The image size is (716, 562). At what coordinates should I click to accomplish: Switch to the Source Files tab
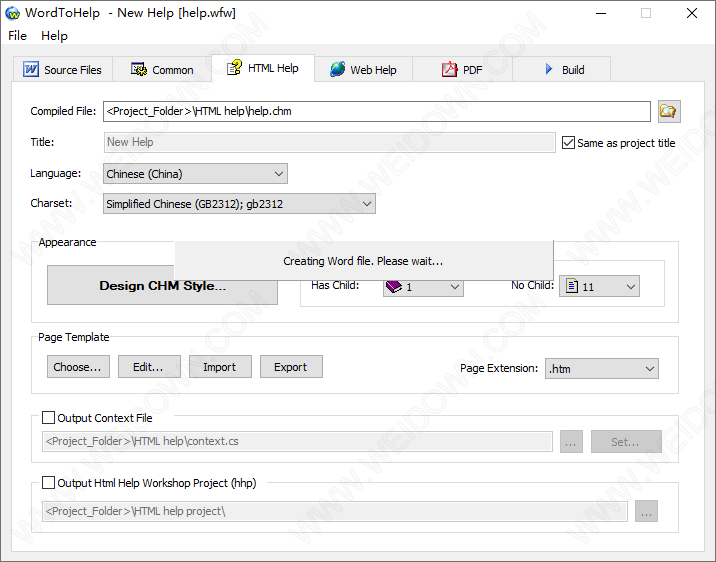63,70
